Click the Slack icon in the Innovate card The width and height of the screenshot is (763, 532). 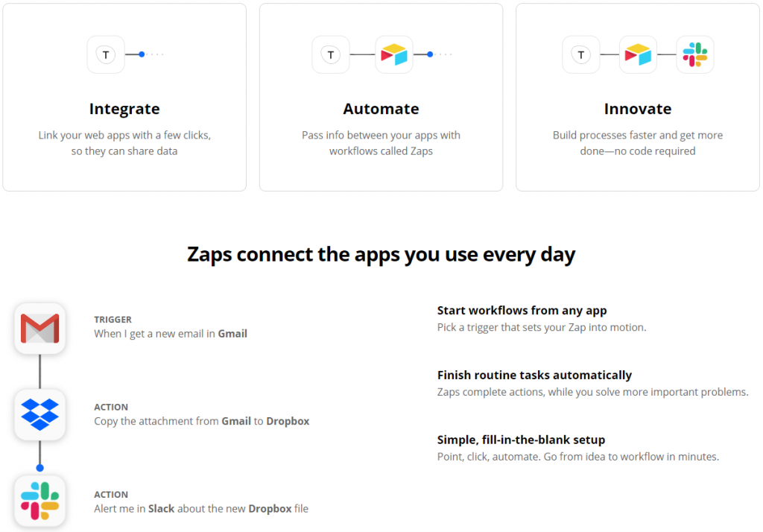point(695,54)
